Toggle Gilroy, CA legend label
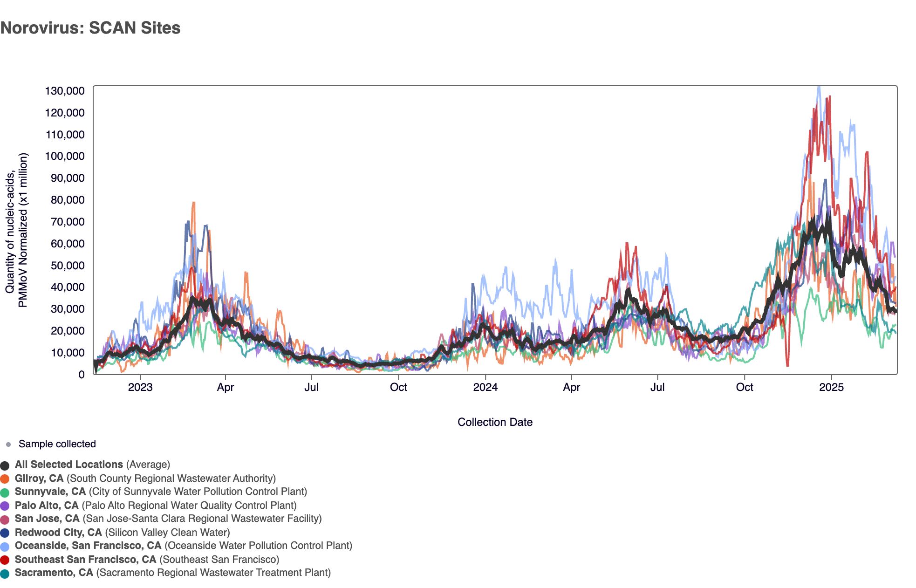Viewport: 916px width, 588px height. (39, 479)
